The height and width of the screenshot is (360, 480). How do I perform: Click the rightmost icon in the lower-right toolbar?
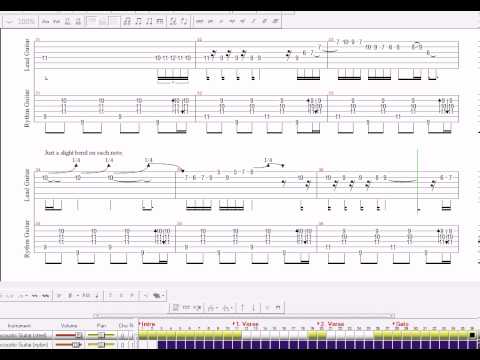(x=278, y=307)
